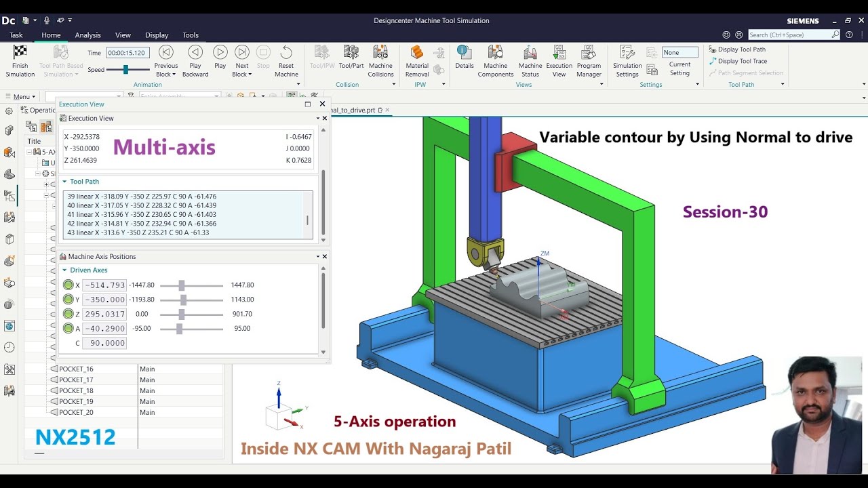The height and width of the screenshot is (488, 868).
Task: Open the Program Manager
Action: (589, 61)
